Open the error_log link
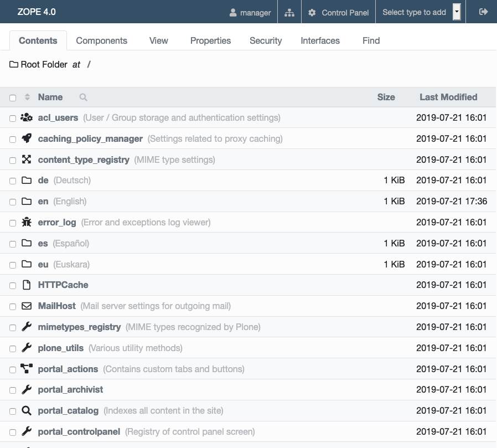Viewport: 497px width, 448px height. pos(57,222)
